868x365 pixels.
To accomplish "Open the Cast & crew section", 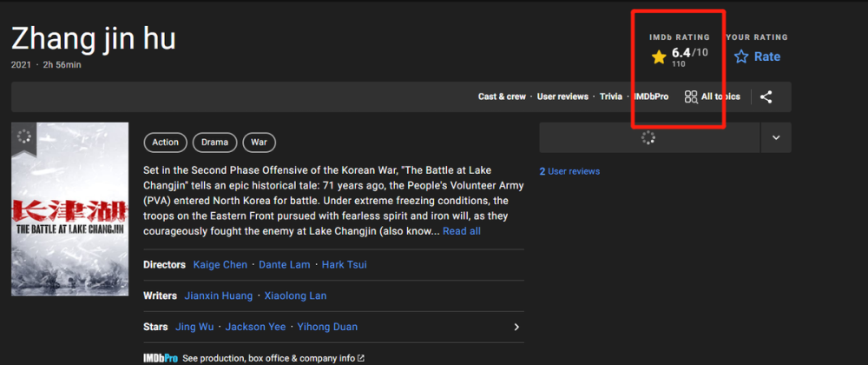I will point(502,96).
